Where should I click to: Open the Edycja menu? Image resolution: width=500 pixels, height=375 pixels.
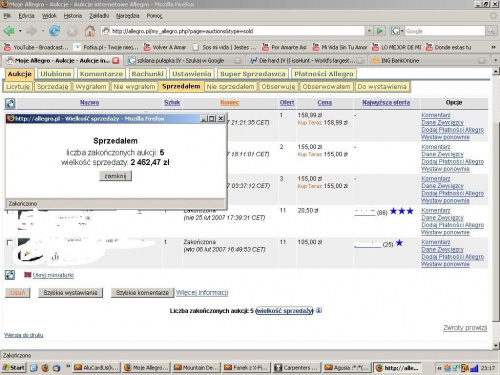pos(26,16)
